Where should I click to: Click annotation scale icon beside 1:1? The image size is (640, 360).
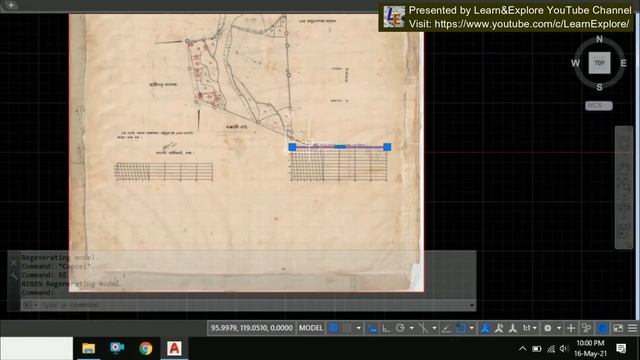pos(513,328)
